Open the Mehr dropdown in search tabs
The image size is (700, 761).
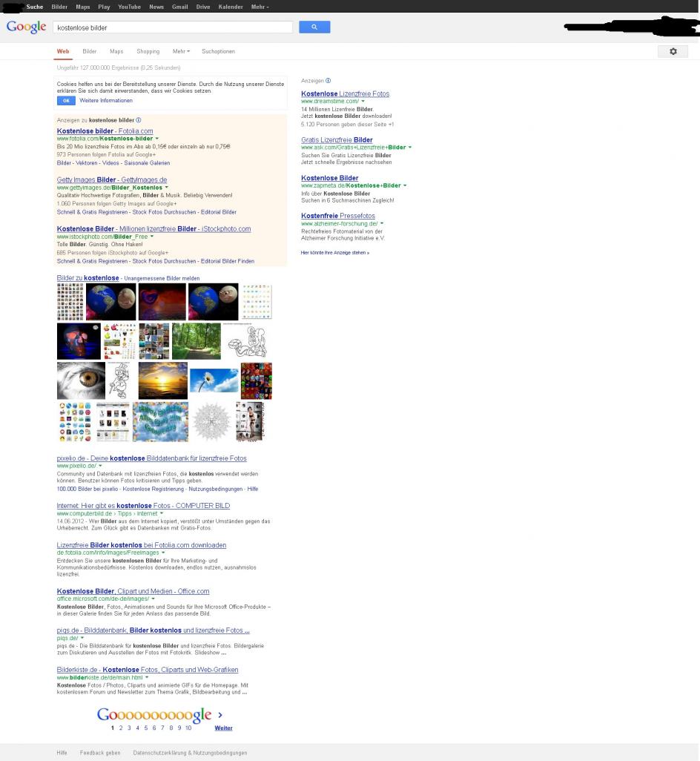tap(181, 51)
